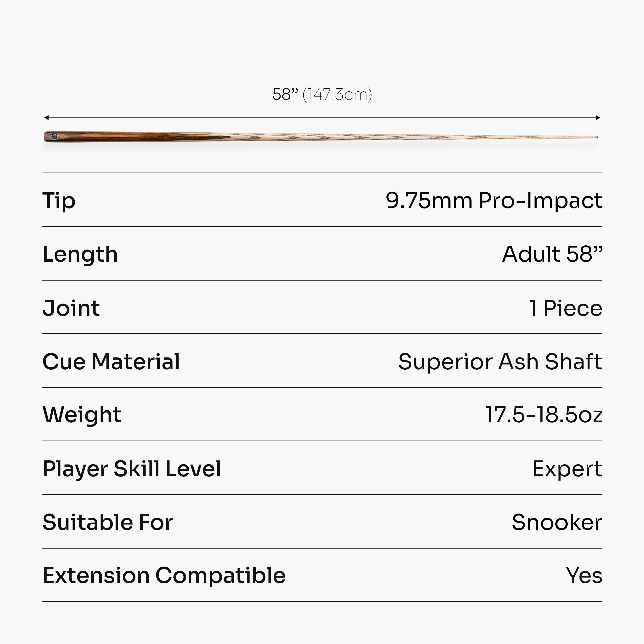The height and width of the screenshot is (644, 644).
Task: Click the 1 Piece value
Action: [x=566, y=308]
